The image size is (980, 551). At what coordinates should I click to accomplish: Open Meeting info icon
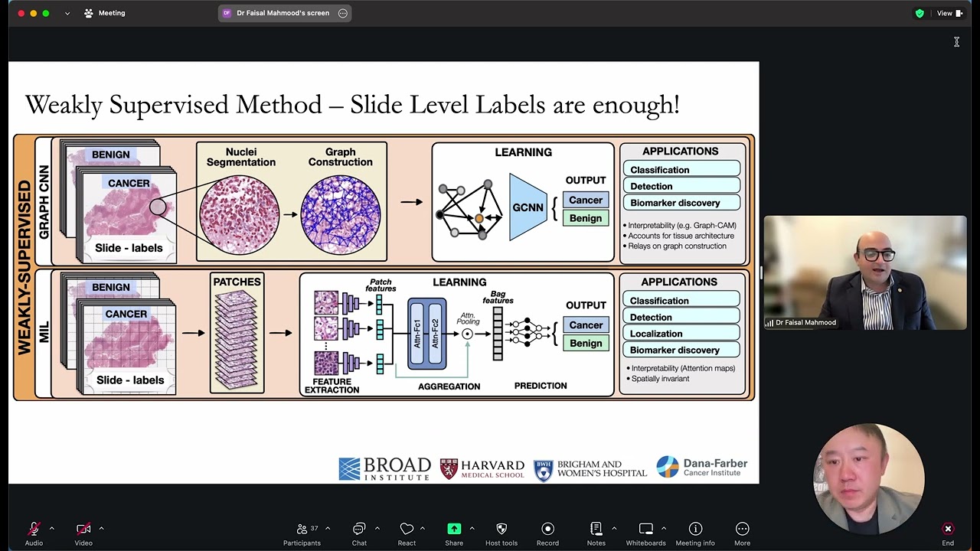tap(695, 529)
